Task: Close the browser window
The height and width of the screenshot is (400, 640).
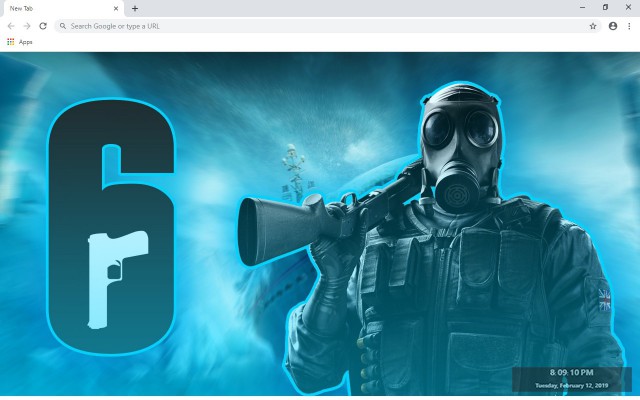Action: tap(629, 7)
